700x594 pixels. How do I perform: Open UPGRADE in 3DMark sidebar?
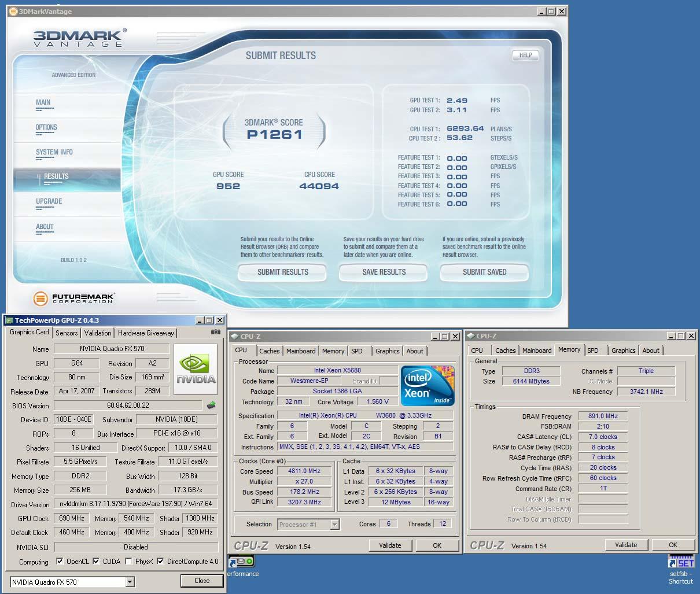click(49, 201)
